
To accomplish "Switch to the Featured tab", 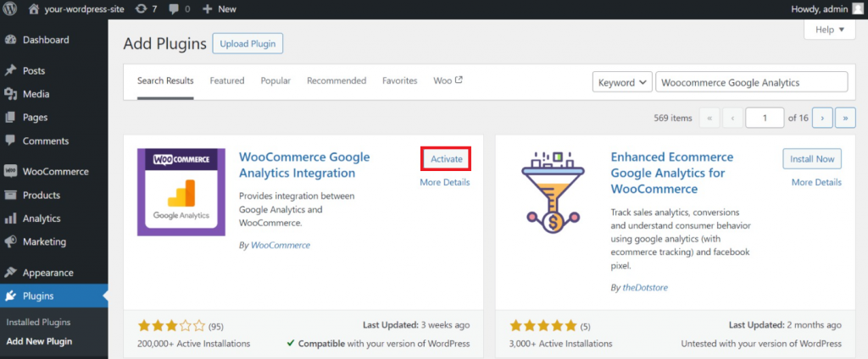I will click(x=227, y=81).
